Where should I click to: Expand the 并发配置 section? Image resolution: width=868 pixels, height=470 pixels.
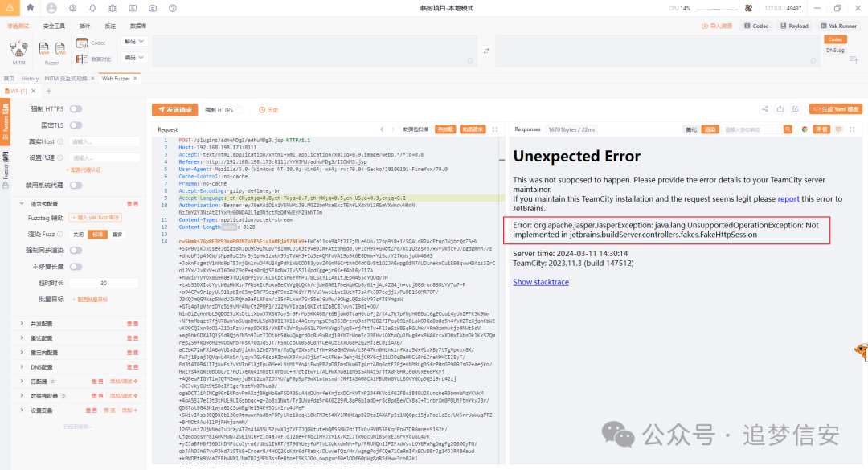point(40,325)
